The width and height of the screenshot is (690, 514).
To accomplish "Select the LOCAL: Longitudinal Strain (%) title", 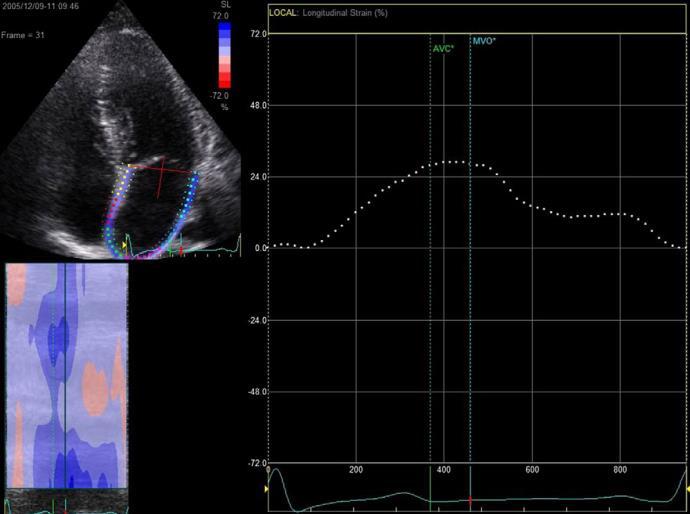I will click(x=328, y=13).
